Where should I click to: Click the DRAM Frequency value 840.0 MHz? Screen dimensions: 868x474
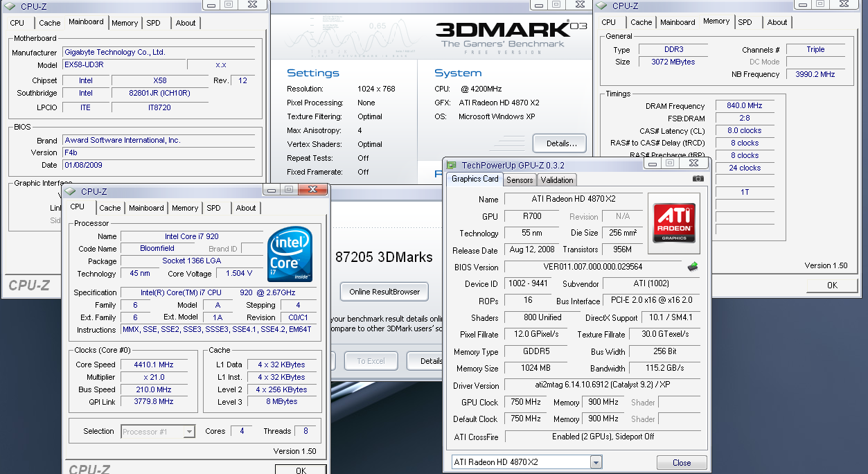[745, 106]
